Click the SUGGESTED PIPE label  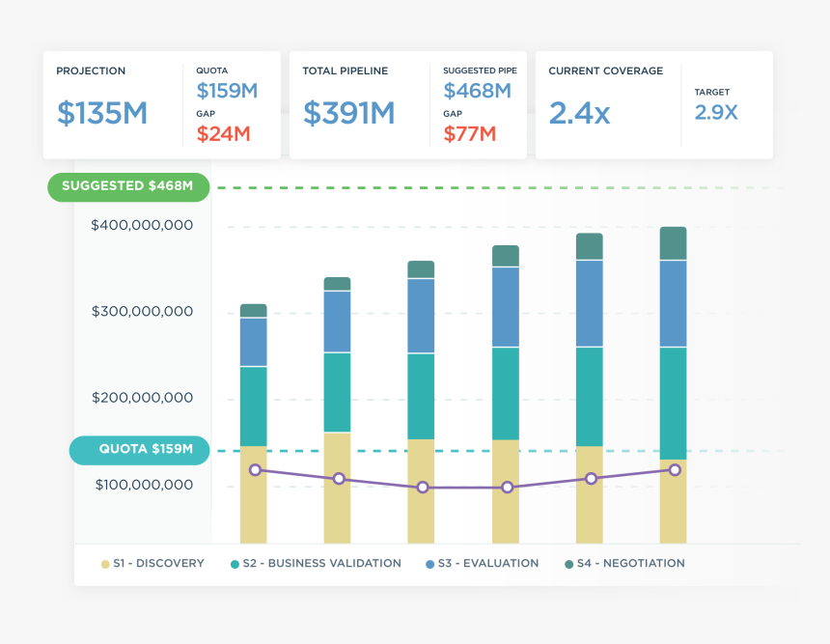[480, 70]
